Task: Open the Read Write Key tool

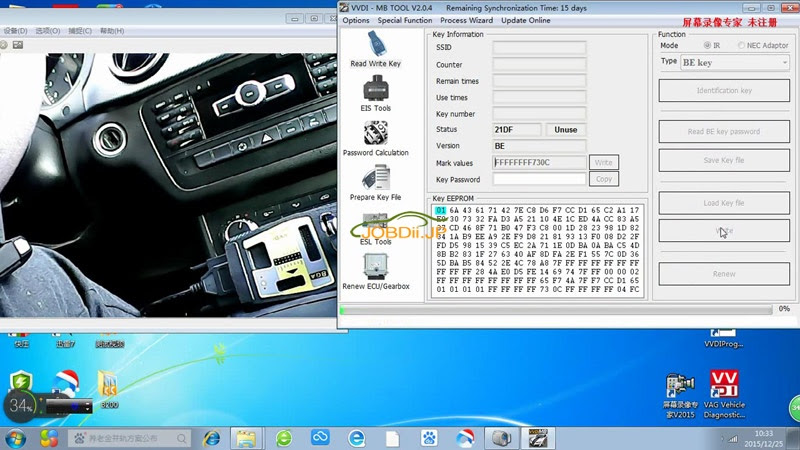Action: pyautogui.click(x=376, y=49)
